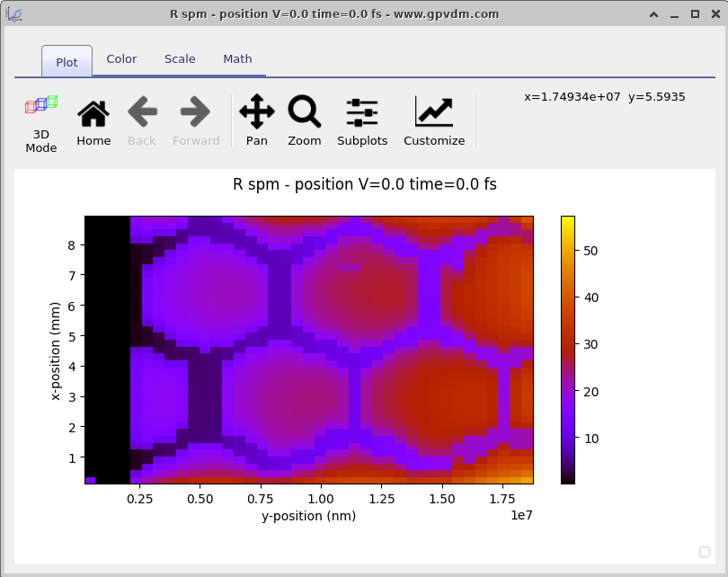Return to the Plot tab
The width and height of the screenshot is (728, 577).
pyautogui.click(x=66, y=62)
